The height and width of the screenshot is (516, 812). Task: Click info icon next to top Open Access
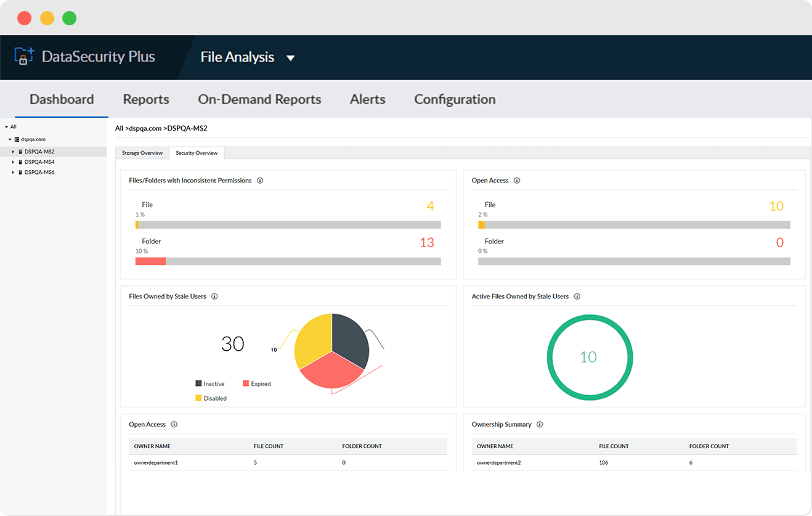(517, 181)
